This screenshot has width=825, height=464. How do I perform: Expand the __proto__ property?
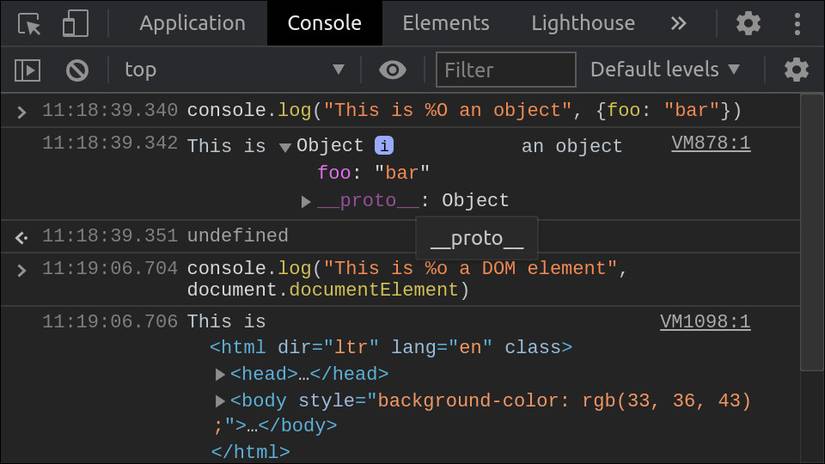pyautogui.click(x=306, y=202)
